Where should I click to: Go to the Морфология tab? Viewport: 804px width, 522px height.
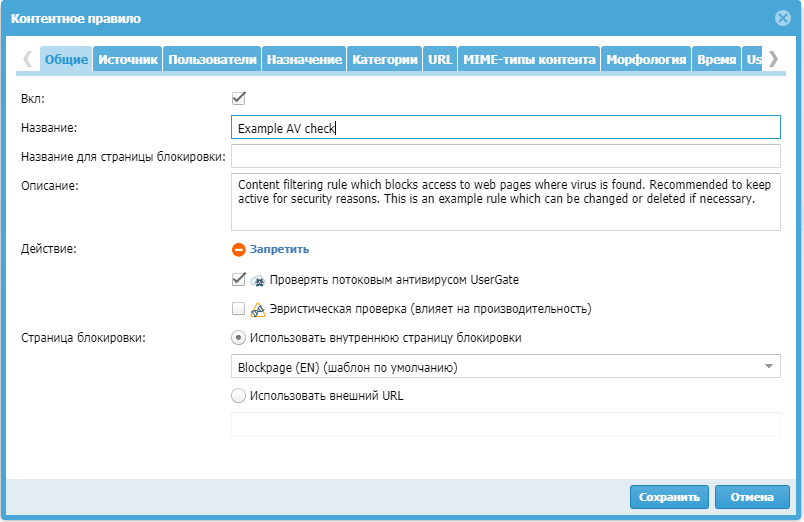tap(647, 60)
